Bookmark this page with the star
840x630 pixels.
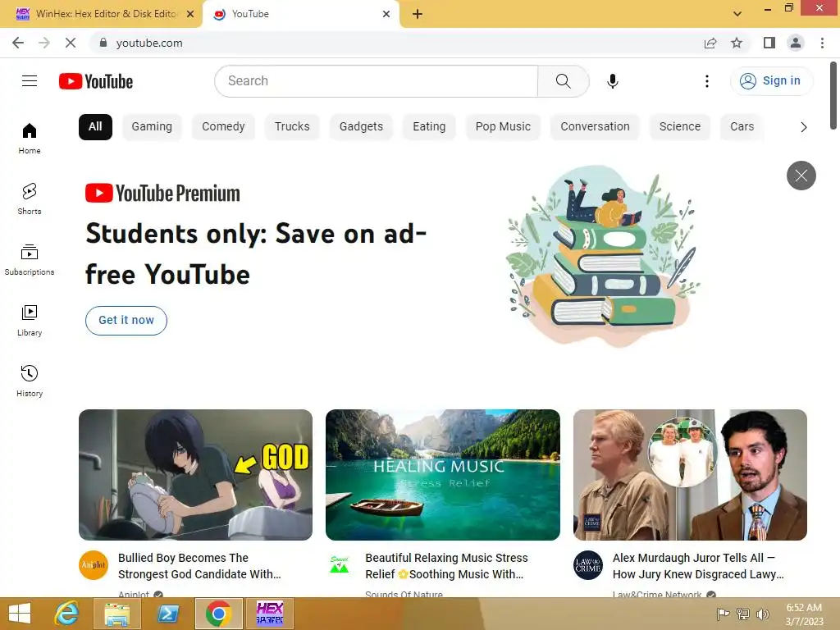point(737,43)
